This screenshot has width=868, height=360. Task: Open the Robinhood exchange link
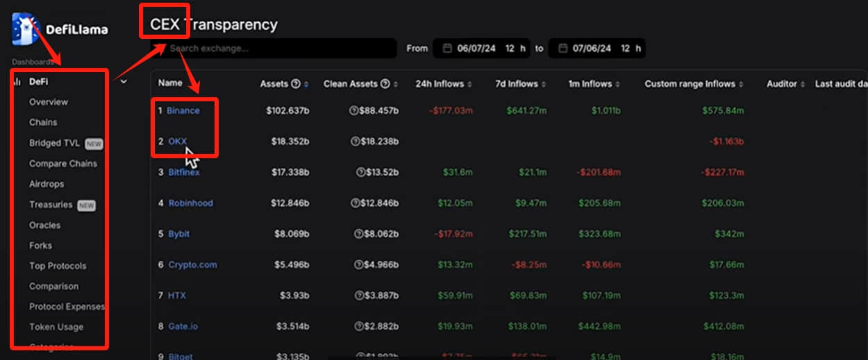(190, 203)
